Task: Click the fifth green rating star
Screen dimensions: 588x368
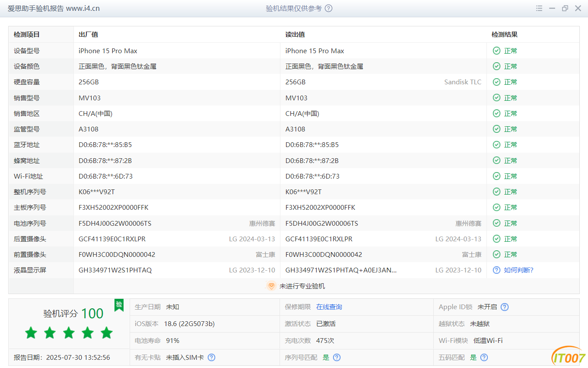Action: 107,333
